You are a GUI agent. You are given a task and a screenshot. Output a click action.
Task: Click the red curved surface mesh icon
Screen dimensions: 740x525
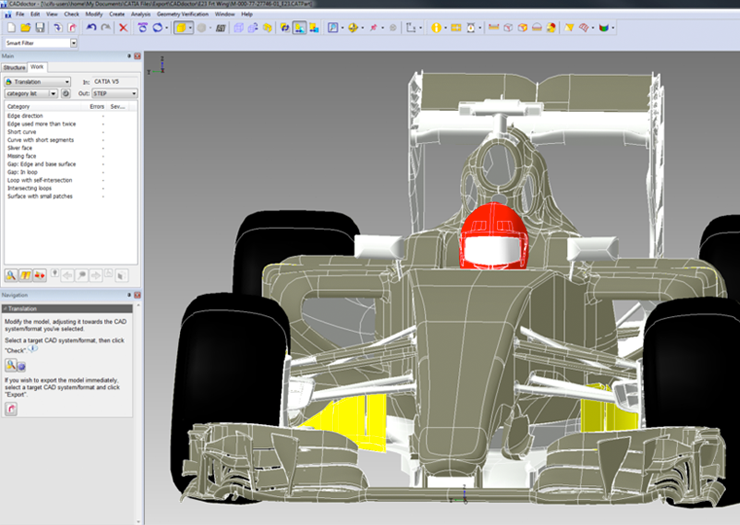(584, 28)
